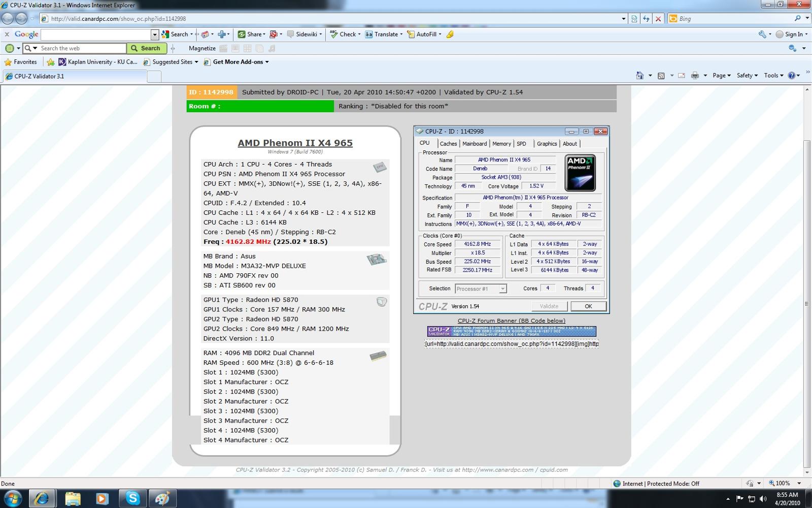This screenshot has height=508, width=812.
Task: Open the address bar history dropdown arrow
Action: tap(624, 19)
